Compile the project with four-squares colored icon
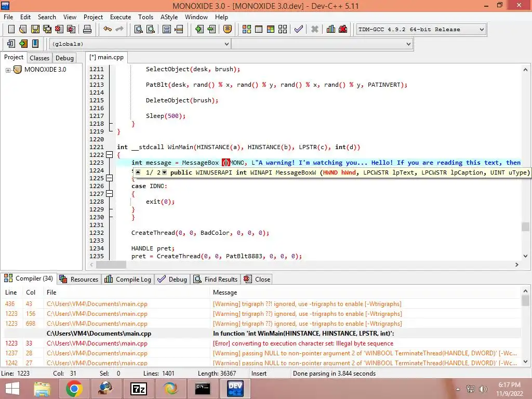 point(247,29)
